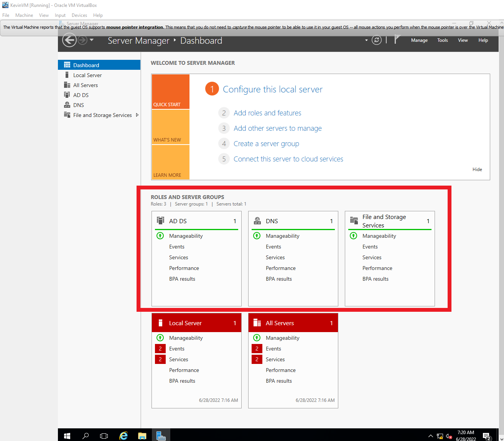Click the Add roles and features link
Screen dimensions: 504x441
tap(267, 113)
